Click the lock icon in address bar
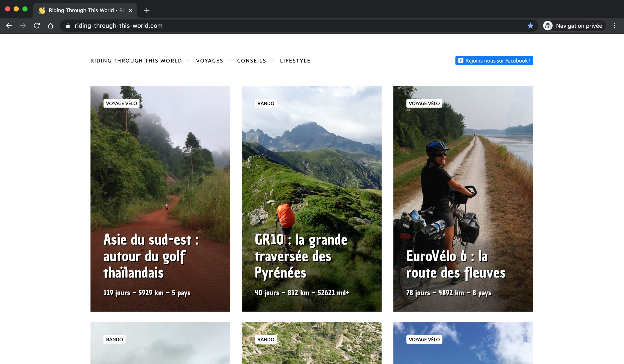 (x=68, y=26)
